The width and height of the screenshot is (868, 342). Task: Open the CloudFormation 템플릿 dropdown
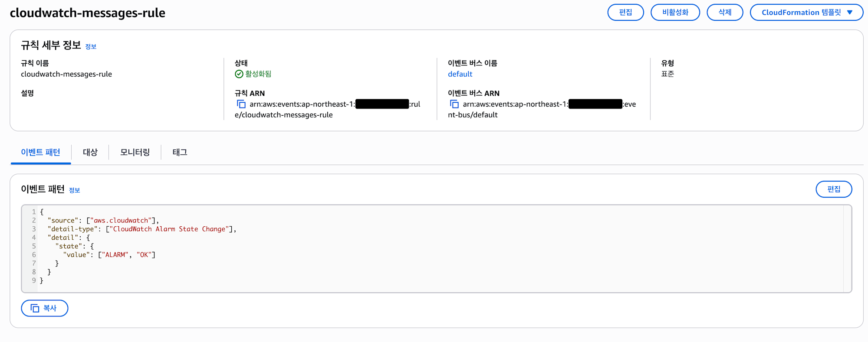coord(806,12)
